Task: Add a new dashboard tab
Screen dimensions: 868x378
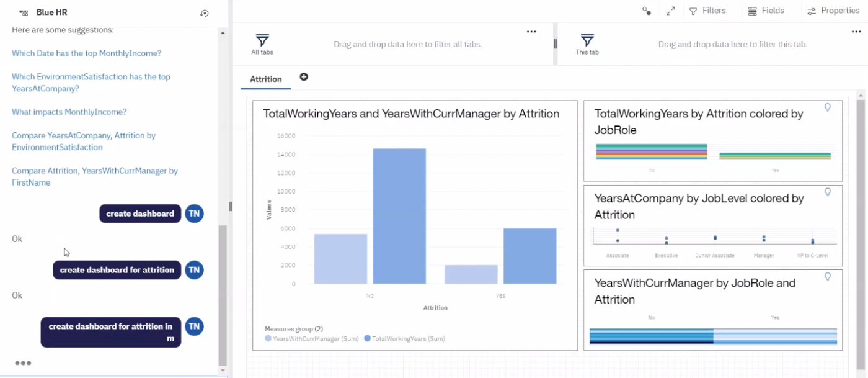Action: tap(304, 77)
